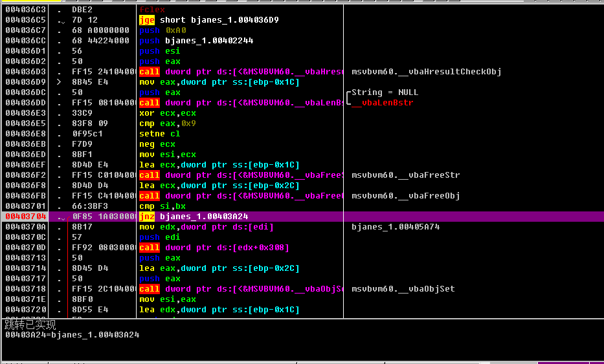604x364 pixels.
Task: Click address 004036EF in the address column
Action: point(25,165)
